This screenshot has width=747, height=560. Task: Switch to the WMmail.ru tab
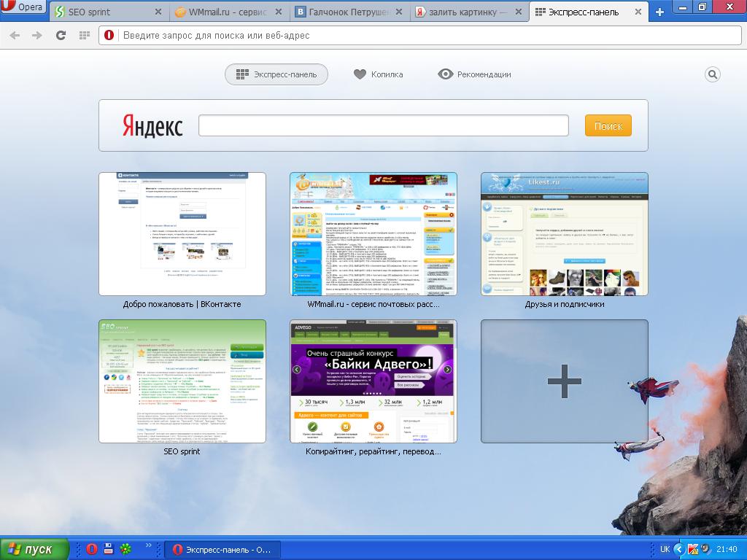(229, 12)
